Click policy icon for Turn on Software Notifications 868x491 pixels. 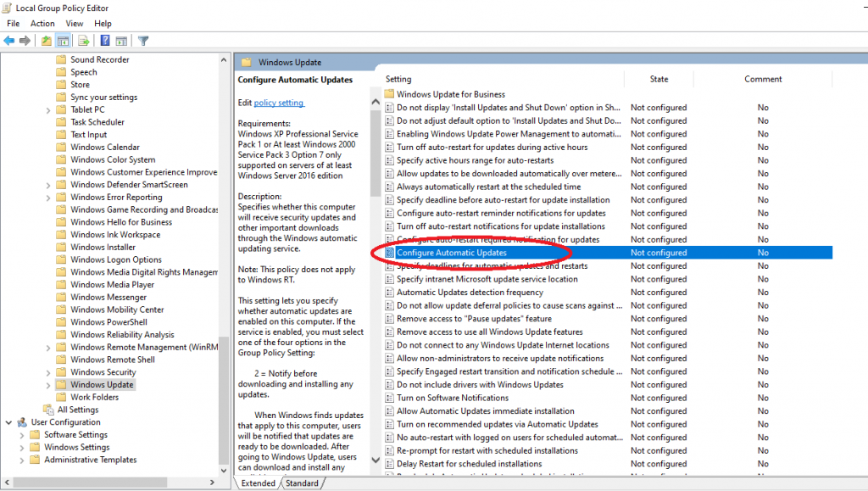tap(389, 398)
